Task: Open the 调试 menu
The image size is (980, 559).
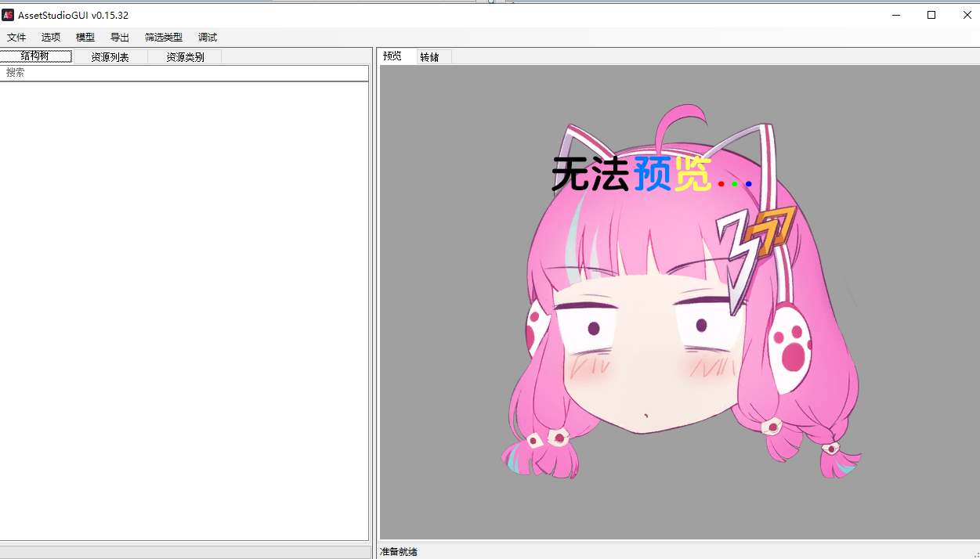Action: (208, 38)
